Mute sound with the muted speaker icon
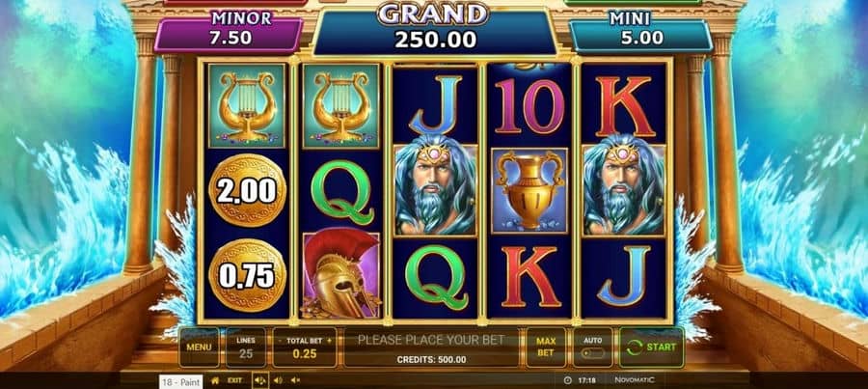This screenshot has height=389, width=868. click(295, 380)
